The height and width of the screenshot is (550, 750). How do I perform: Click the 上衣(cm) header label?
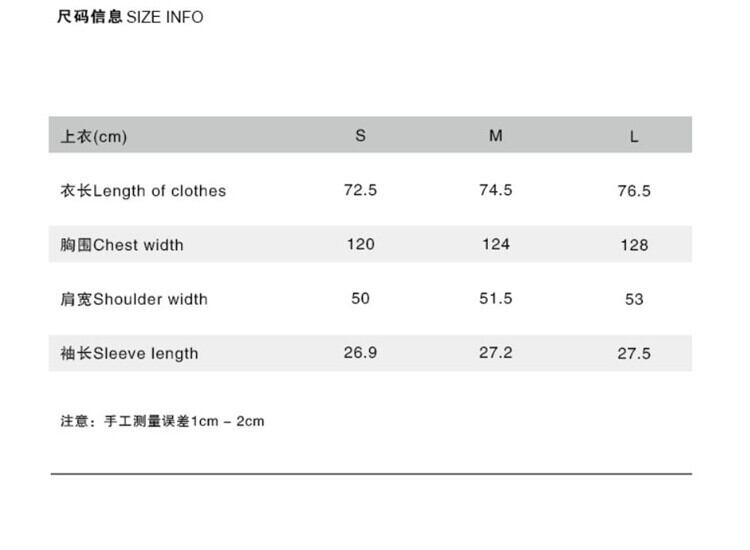point(94,137)
